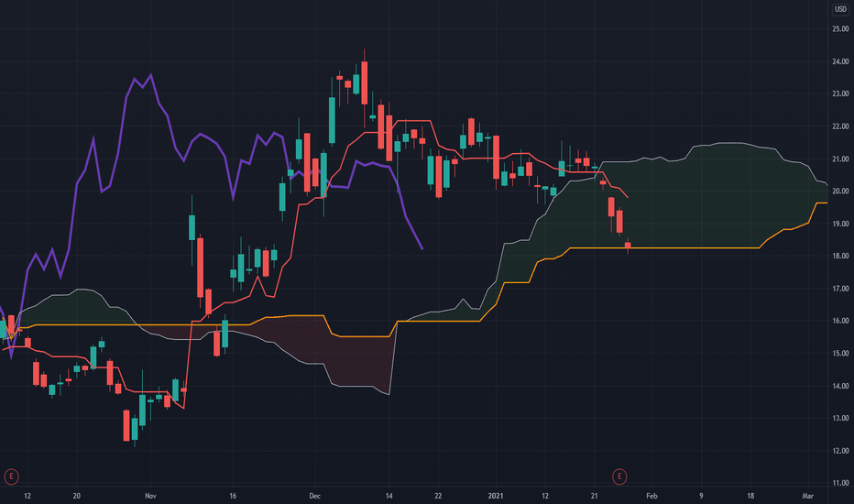Click the 14 date label in December
854x504 pixels.
(x=389, y=496)
